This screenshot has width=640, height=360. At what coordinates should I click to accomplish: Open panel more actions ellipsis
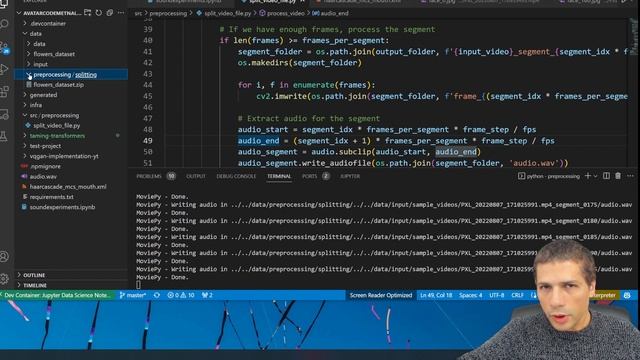click(630, 176)
